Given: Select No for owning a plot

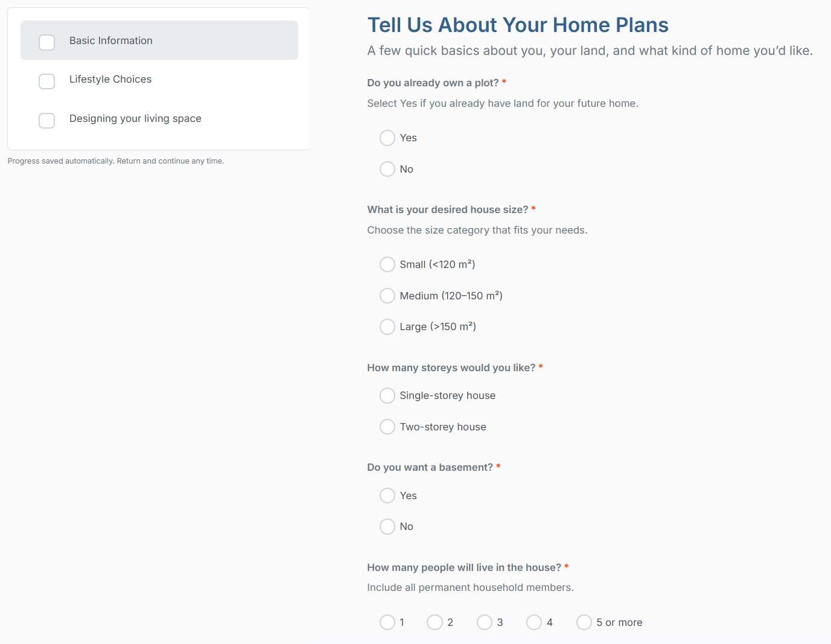Looking at the screenshot, I should click(387, 169).
